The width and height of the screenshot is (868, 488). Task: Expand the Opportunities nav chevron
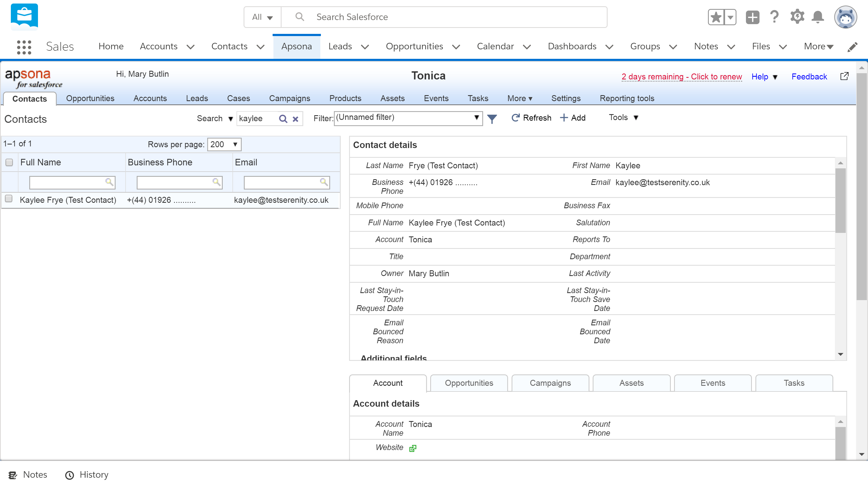[456, 47]
